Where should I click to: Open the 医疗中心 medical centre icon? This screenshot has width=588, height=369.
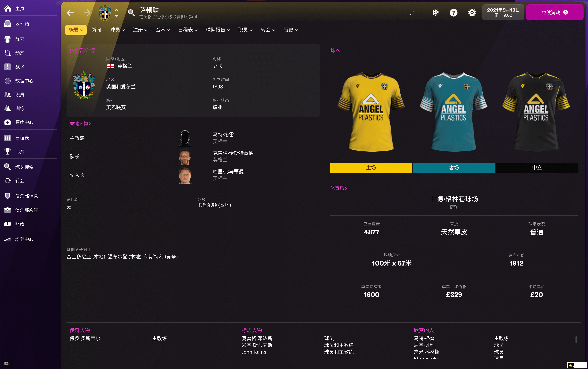pyautogui.click(x=8, y=122)
